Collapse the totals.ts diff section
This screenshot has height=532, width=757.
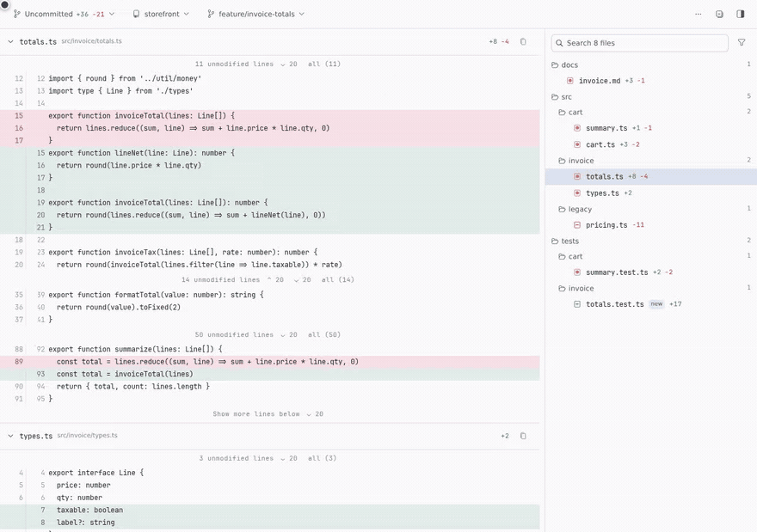point(10,42)
